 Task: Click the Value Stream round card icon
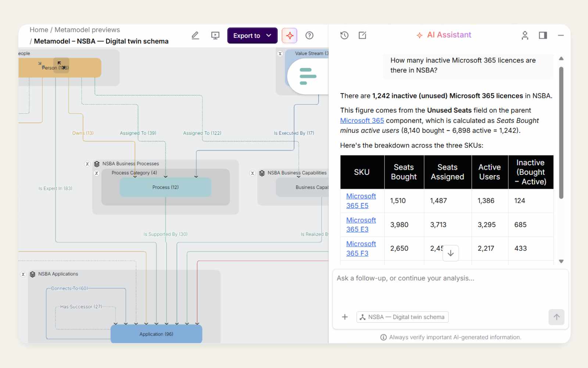pyautogui.click(x=308, y=76)
